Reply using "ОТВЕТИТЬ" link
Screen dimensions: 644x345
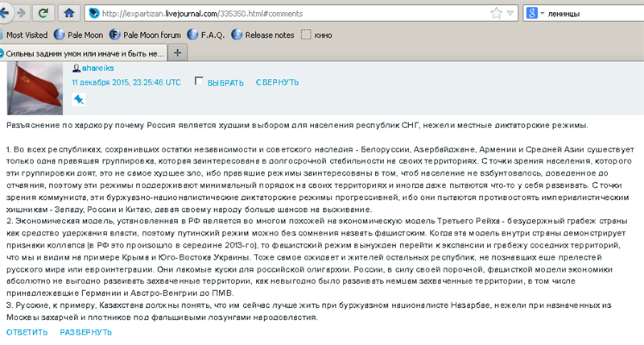tap(27, 332)
